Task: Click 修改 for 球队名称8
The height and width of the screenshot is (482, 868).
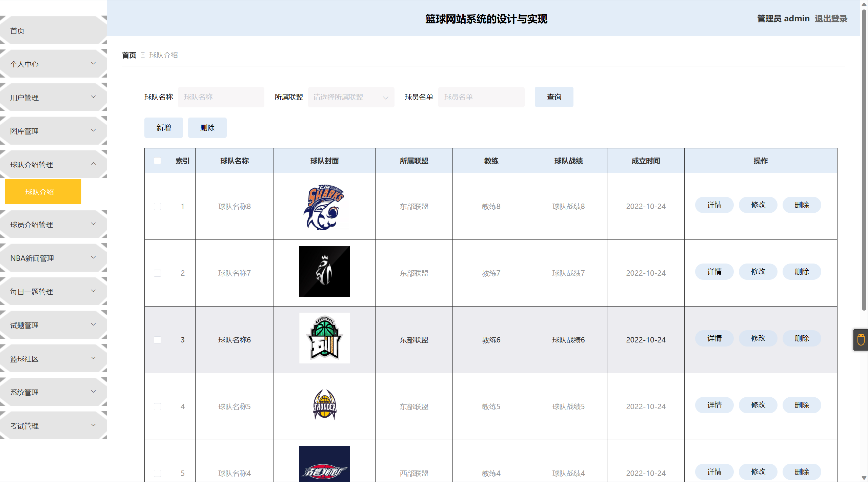Action: (758, 205)
